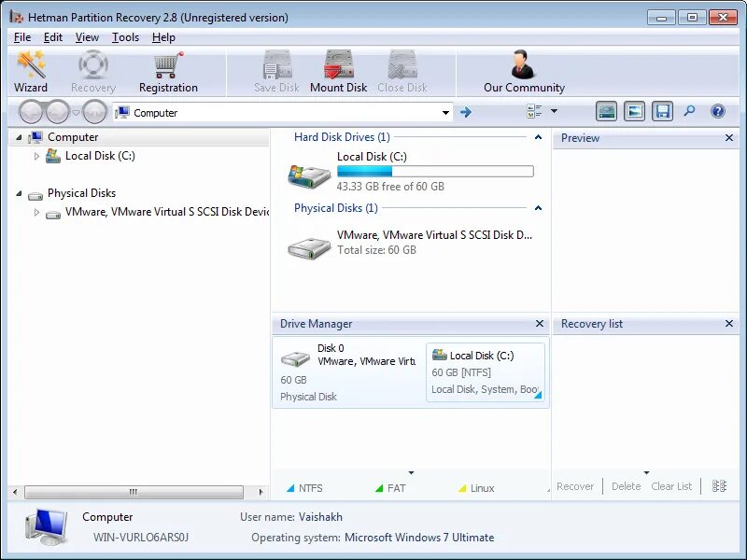
Task: Open view mode dropdown arrow
Action: pos(554,111)
